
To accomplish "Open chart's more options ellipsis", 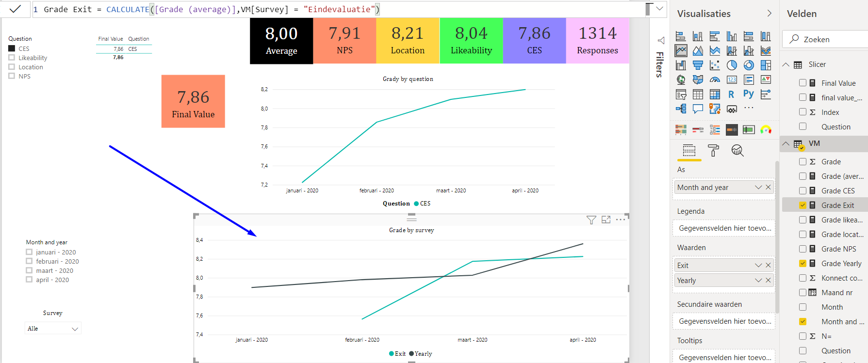I will (621, 220).
